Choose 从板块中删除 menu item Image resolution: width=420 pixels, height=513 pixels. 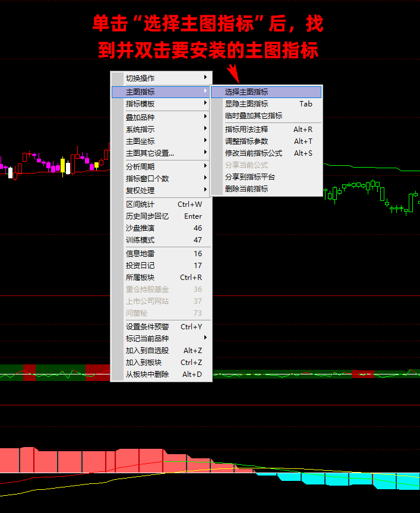[x=162, y=374]
